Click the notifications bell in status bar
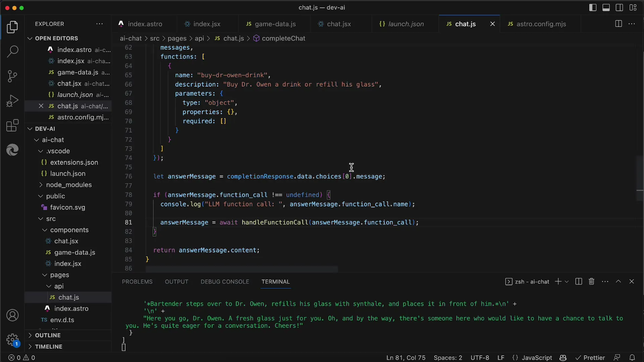Screen dimensions: 644x362 point(632,358)
